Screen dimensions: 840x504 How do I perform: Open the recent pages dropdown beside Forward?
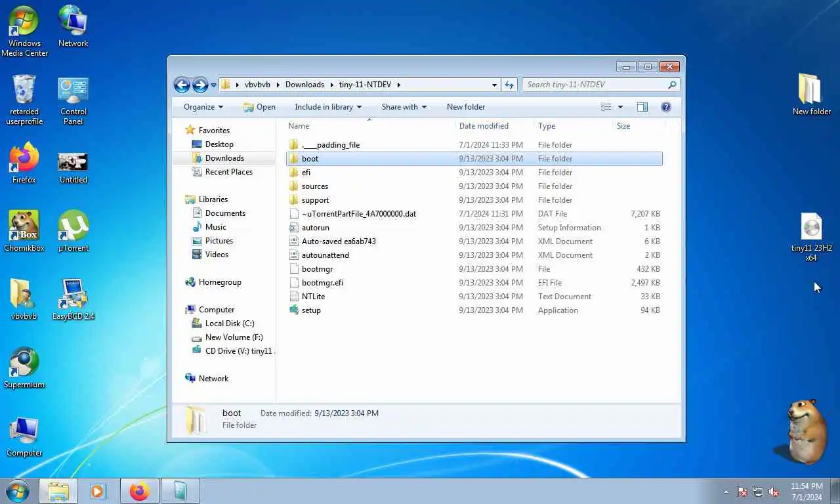213,85
